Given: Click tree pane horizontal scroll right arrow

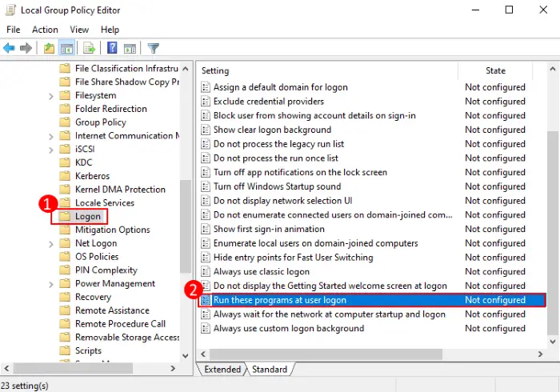Looking at the screenshot, I should (x=173, y=368).
